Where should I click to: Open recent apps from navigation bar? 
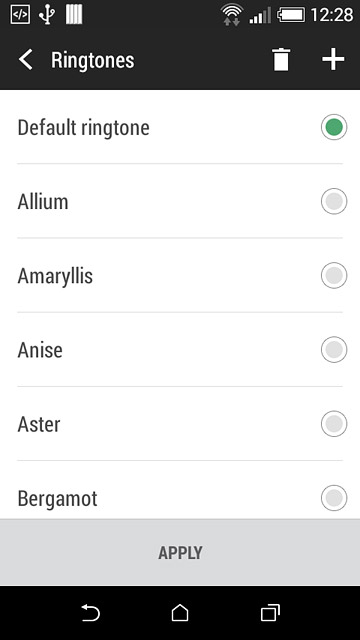tap(270, 613)
